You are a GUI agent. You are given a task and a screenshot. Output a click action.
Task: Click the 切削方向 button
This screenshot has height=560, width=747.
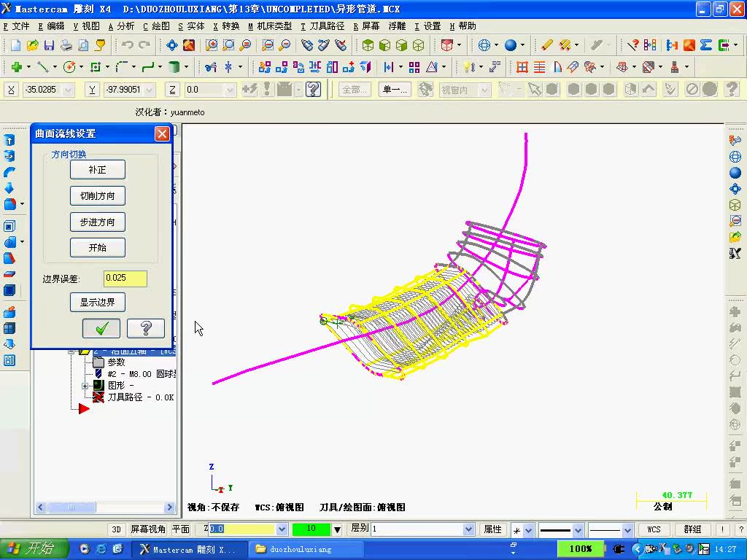(x=98, y=195)
